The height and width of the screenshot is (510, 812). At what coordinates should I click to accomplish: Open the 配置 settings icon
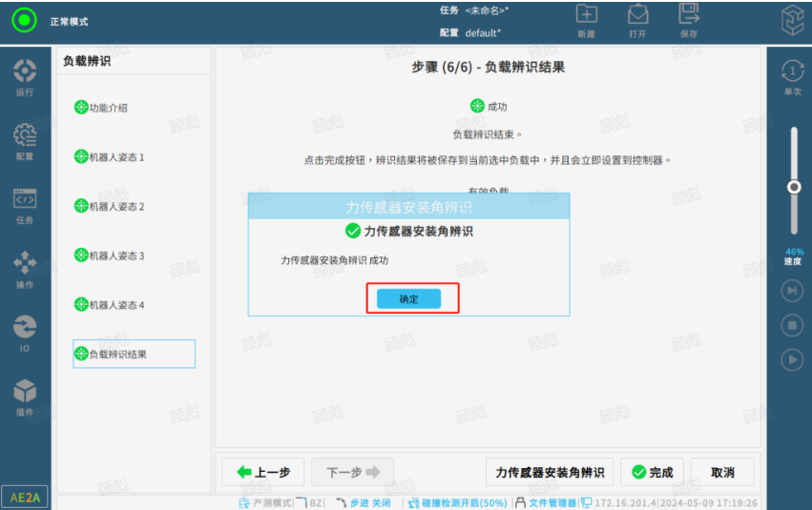(x=25, y=140)
